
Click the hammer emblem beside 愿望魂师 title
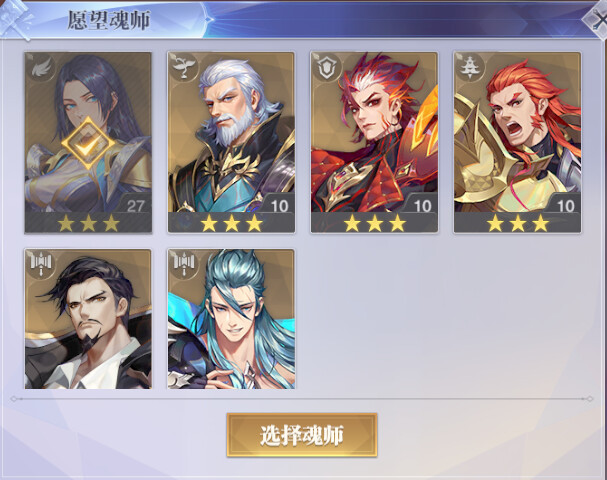(17, 19)
